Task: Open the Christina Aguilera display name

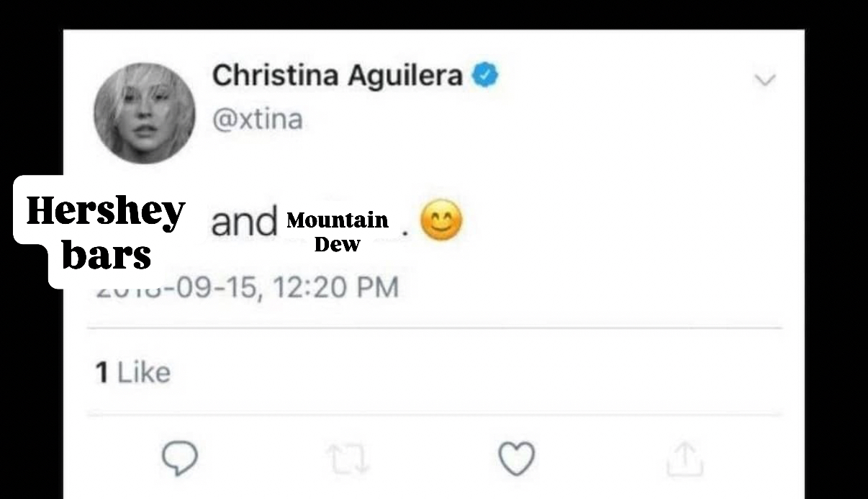Action: point(337,75)
